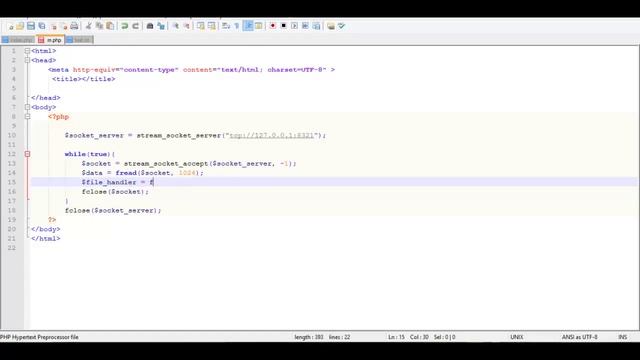Place cursor on the <title></title> line
The image size is (640, 360).
pyautogui.click(x=84, y=79)
